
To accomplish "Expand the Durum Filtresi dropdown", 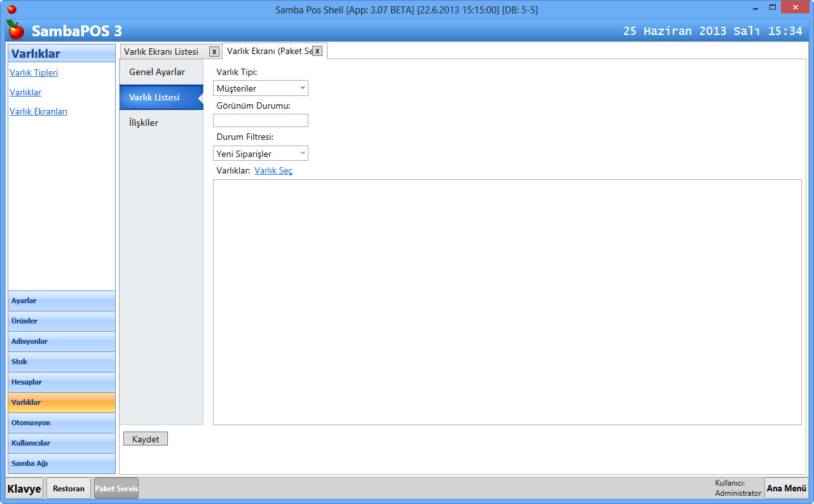I will [x=261, y=154].
